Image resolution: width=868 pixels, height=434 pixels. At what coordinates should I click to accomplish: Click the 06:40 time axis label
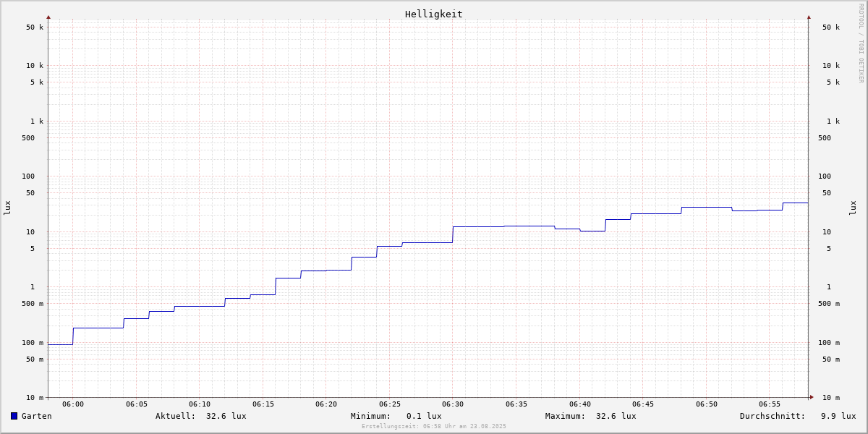(x=580, y=404)
